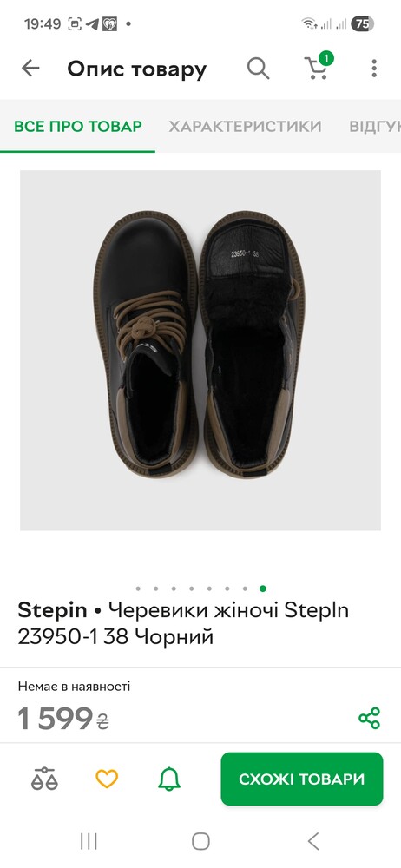Viewport: 401px width, 868px height.
Task: Tap the back arrow icon
Action: pyautogui.click(x=30, y=68)
